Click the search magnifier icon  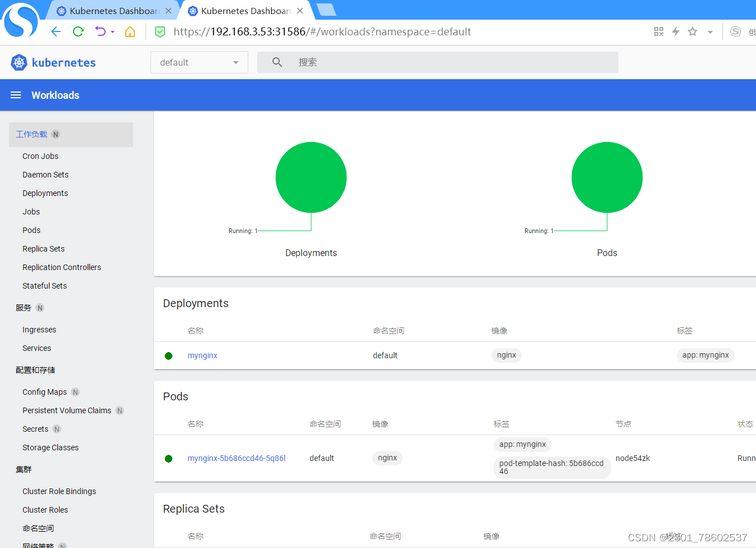(277, 62)
